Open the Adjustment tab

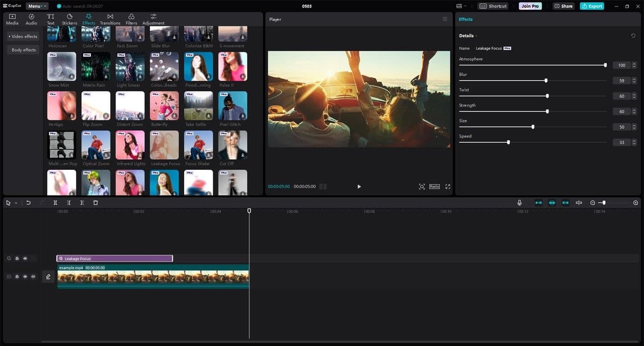[x=153, y=19]
